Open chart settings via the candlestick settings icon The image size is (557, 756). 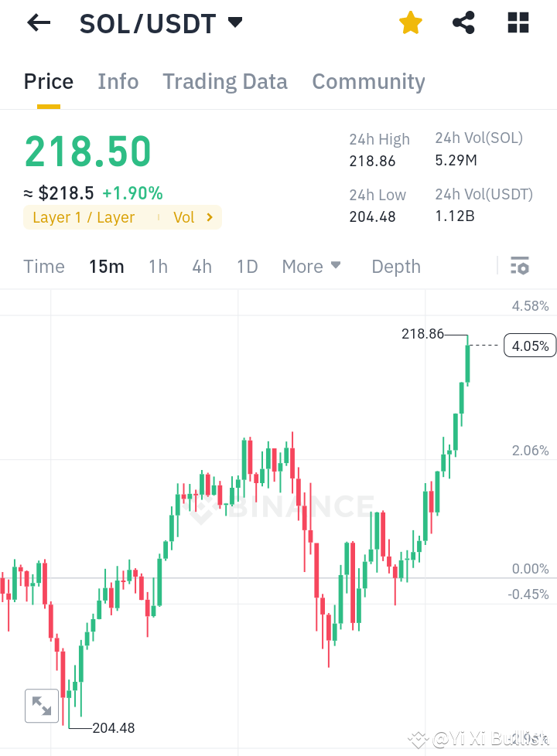[x=519, y=266]
